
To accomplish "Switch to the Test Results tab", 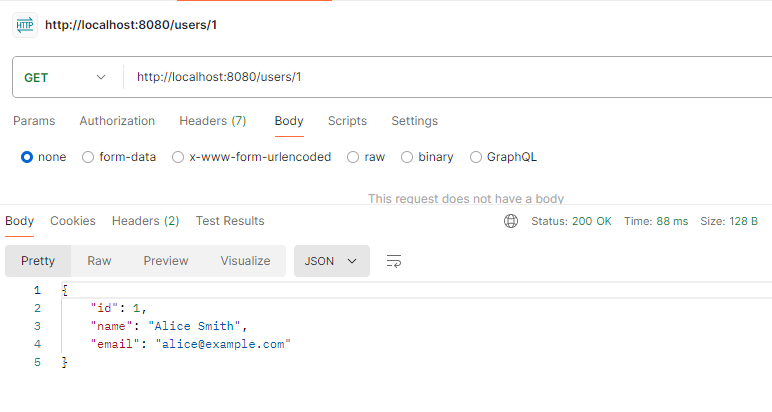I will click(230, 221).
